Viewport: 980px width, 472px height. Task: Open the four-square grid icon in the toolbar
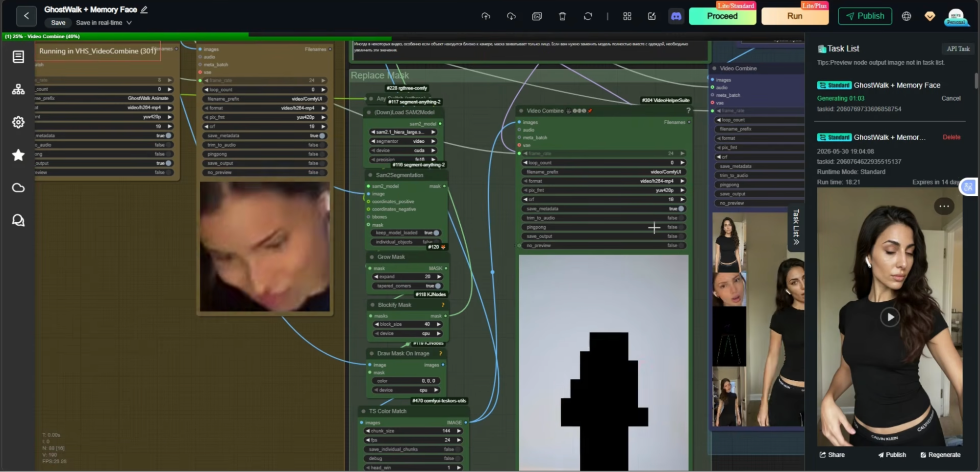[627, 16]
